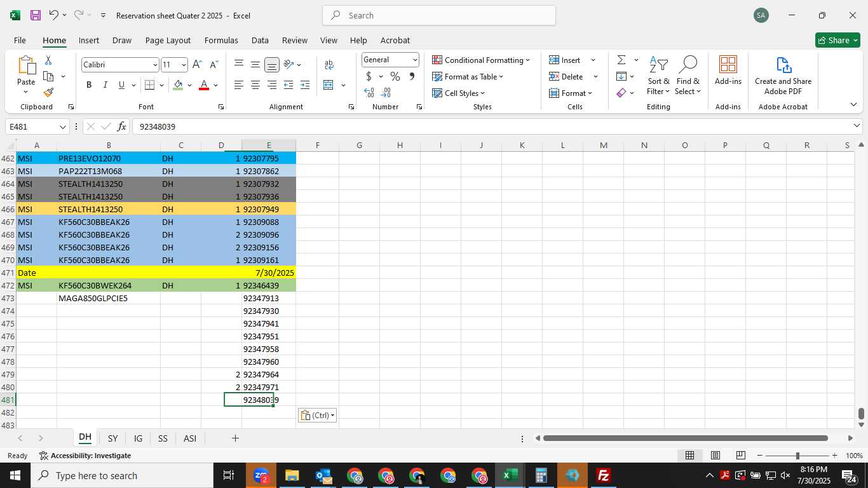Decrease decimal places

point(386,93)
